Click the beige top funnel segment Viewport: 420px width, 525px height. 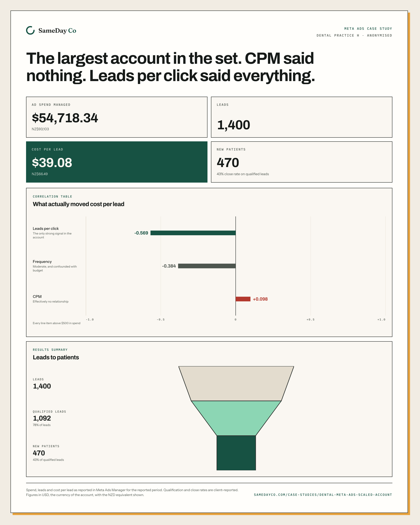point(236,383)
